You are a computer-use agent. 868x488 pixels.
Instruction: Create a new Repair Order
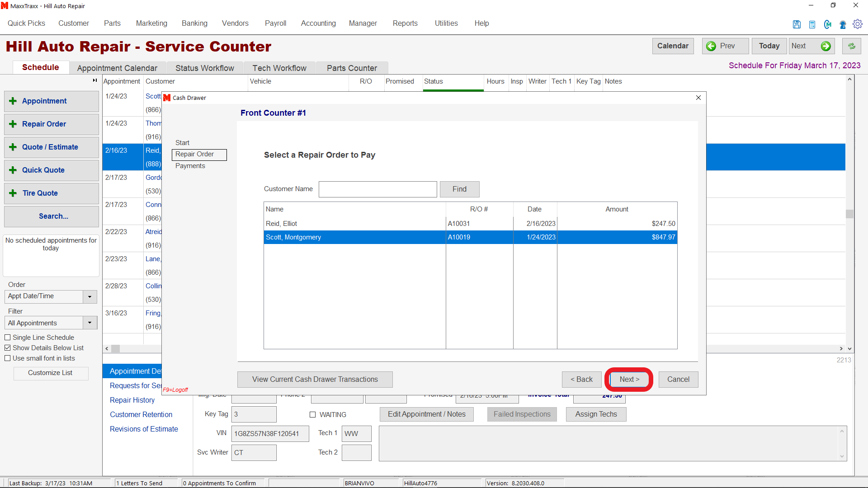tap(52, 124)
